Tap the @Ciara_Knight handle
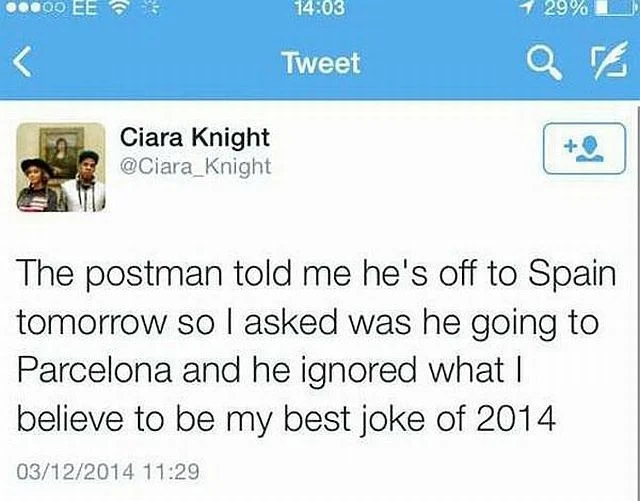The image size is (640, 501). coord(195,165)
